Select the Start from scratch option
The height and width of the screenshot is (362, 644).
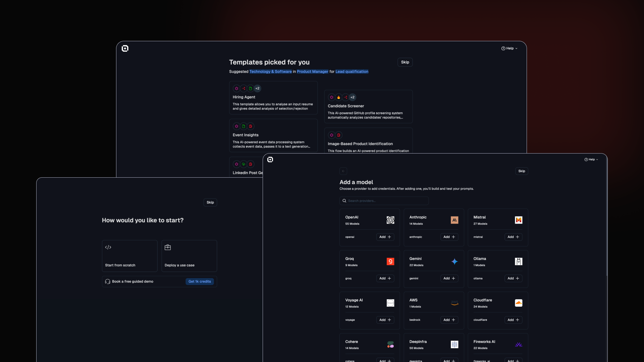click(x=129, y=256)
